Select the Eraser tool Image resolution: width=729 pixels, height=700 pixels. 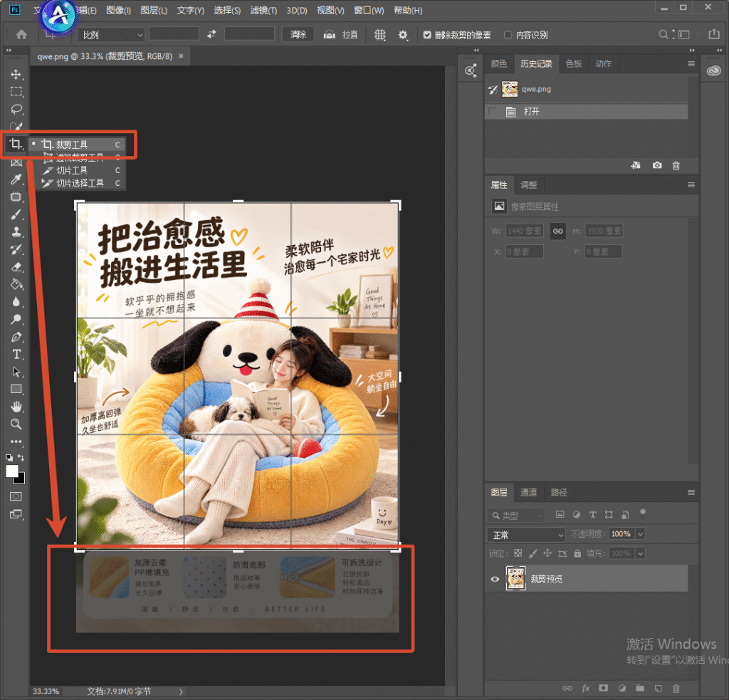click(x=16, y=267)
